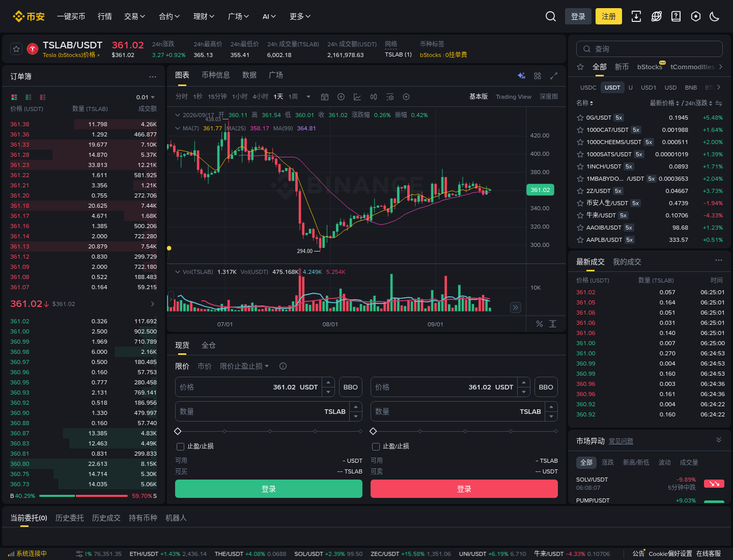Viewport: 733px width, 560px height.
Task: Switch to 币种信息 tab
Action: pyautogui.click(x=216, y=75)
